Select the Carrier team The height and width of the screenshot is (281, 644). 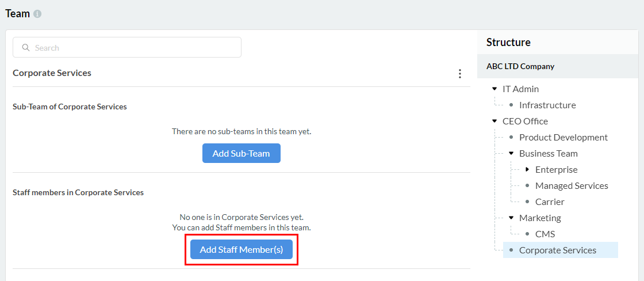549,202
